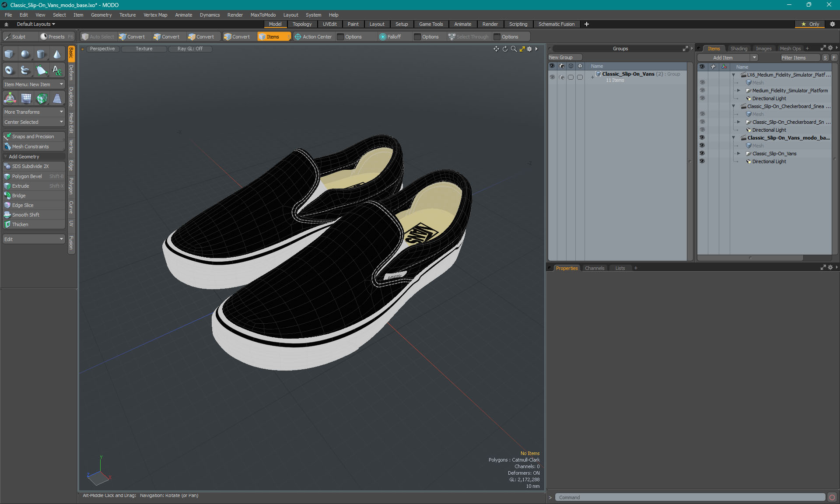The width and height of the screenshot is (840, 504).
Task: Click the Bridge tool
Action: click(x=34, y=196)
